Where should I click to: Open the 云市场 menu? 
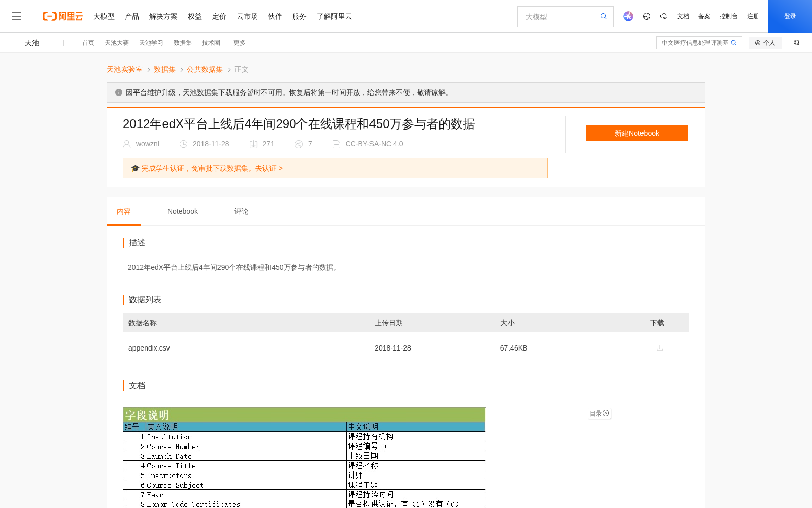coord(247,16)
